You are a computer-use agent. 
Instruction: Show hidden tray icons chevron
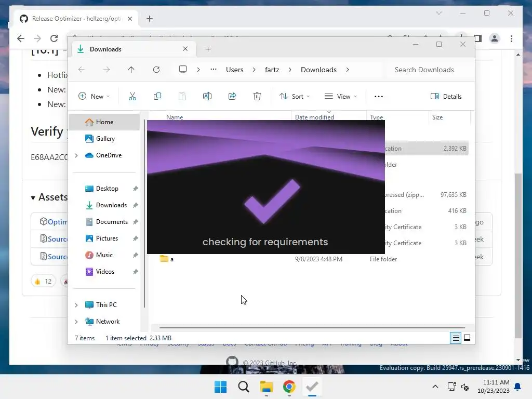[435, 387]
